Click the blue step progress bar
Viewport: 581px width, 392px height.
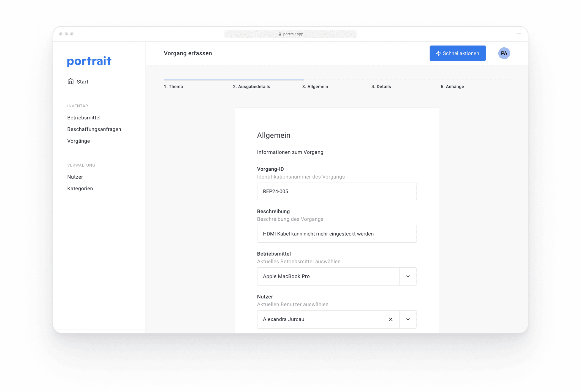tap(234, 80)
